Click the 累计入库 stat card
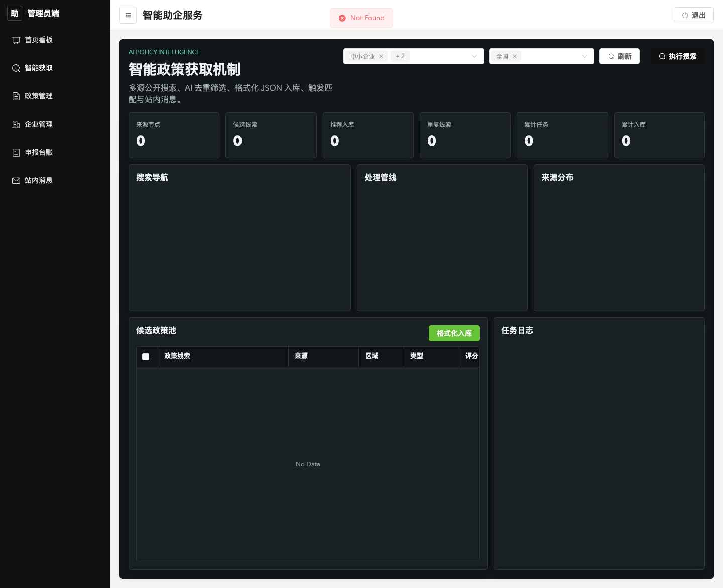The width and height of the screenshot is (723, 588). coord(659,136)
